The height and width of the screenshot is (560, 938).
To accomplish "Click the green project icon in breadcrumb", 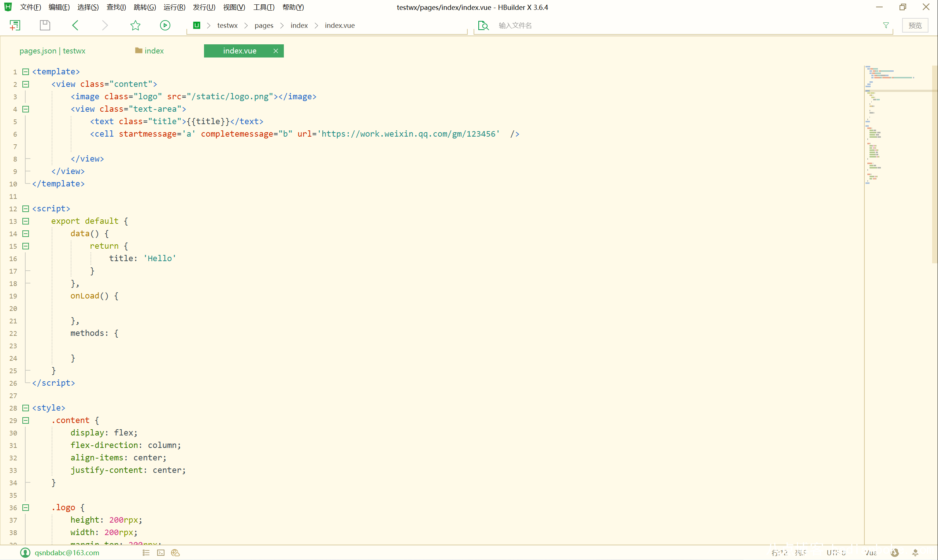I will 197,25.
